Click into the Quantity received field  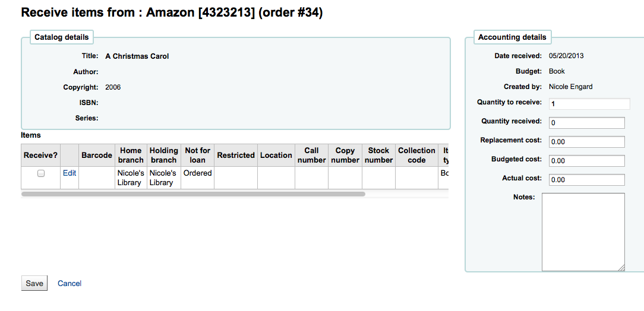click(x=586, y=123)
